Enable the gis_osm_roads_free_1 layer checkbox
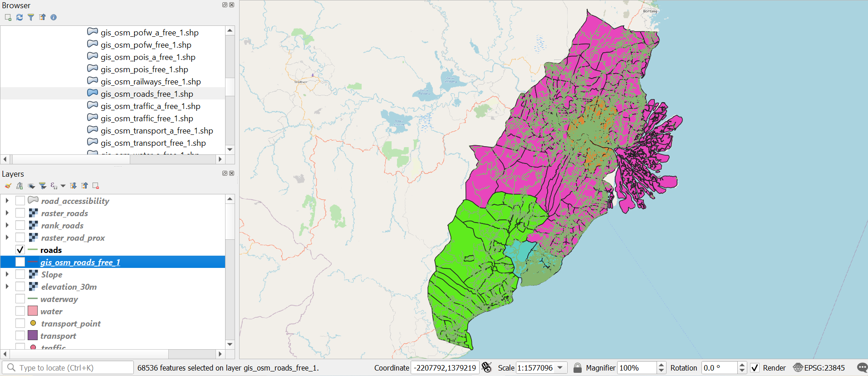868x376 pixels. 20,262
